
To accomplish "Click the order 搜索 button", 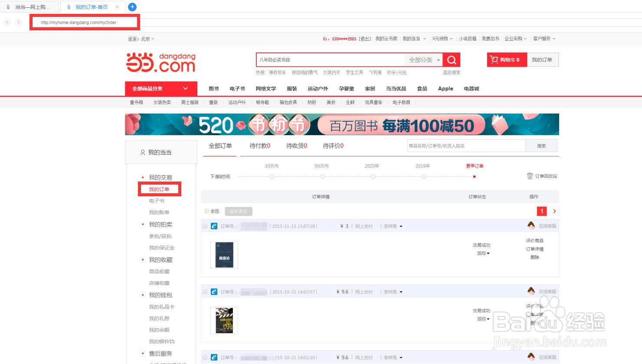I will [541, 146].
